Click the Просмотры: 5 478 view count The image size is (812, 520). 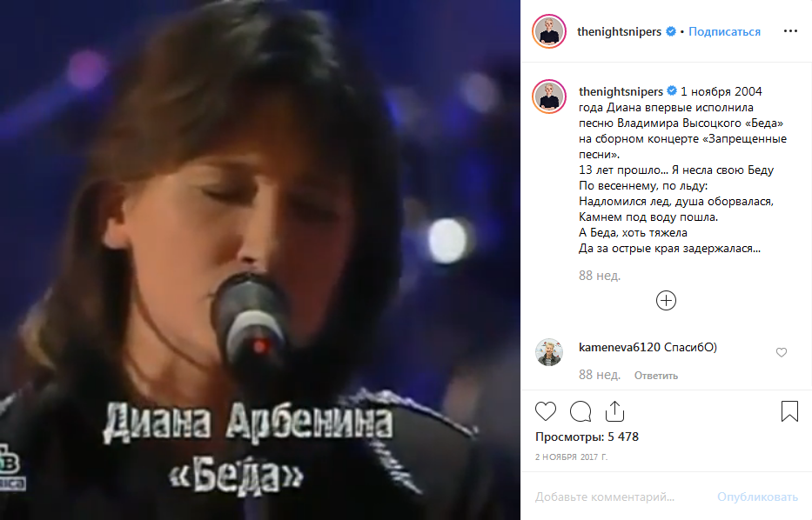click(x=587, y=437)
